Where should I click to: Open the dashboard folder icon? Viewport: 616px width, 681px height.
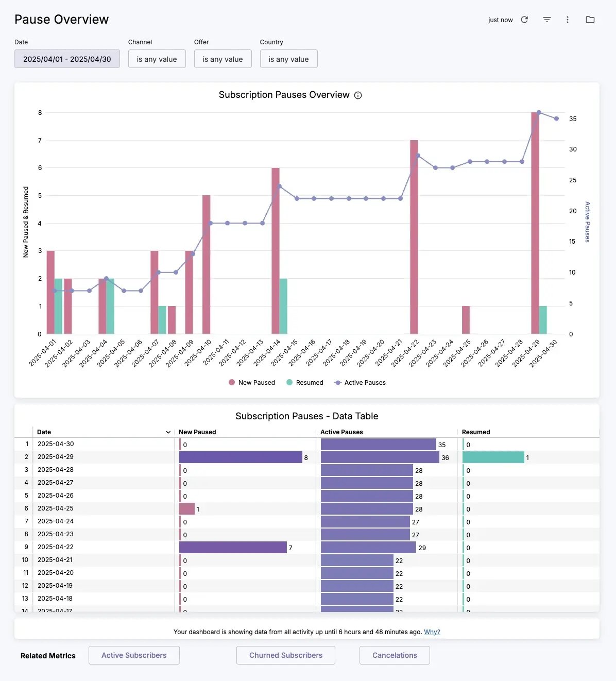tap(590, 20)
